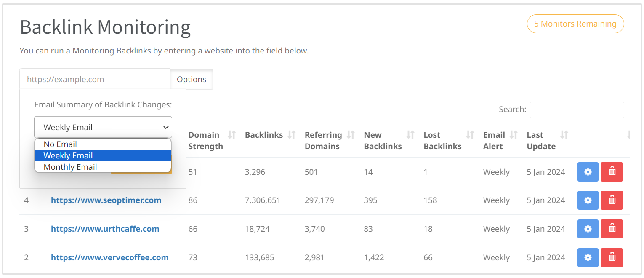
Task: Open the https://www.vervecoffee.com link
Action: pyautogui.click(x=110, y=257)
